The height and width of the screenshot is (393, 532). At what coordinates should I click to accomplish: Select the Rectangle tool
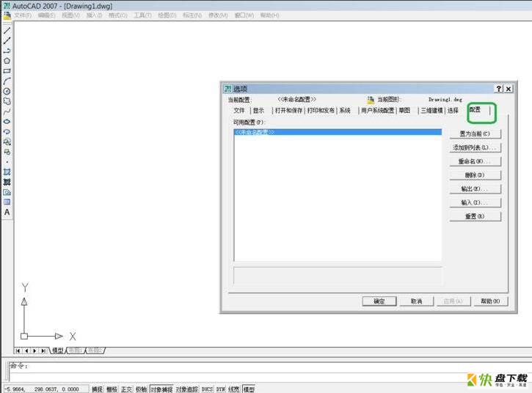(7, 71)
